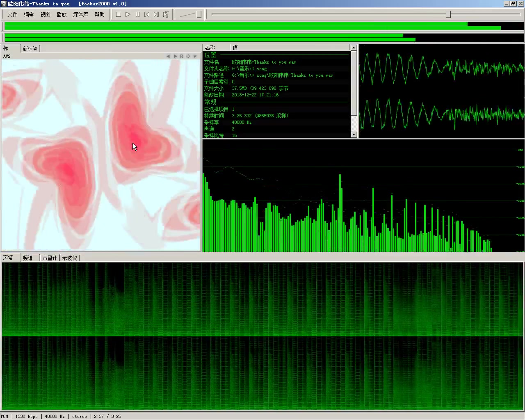
Task: Select the 声量计 tab
Action: 50,258
